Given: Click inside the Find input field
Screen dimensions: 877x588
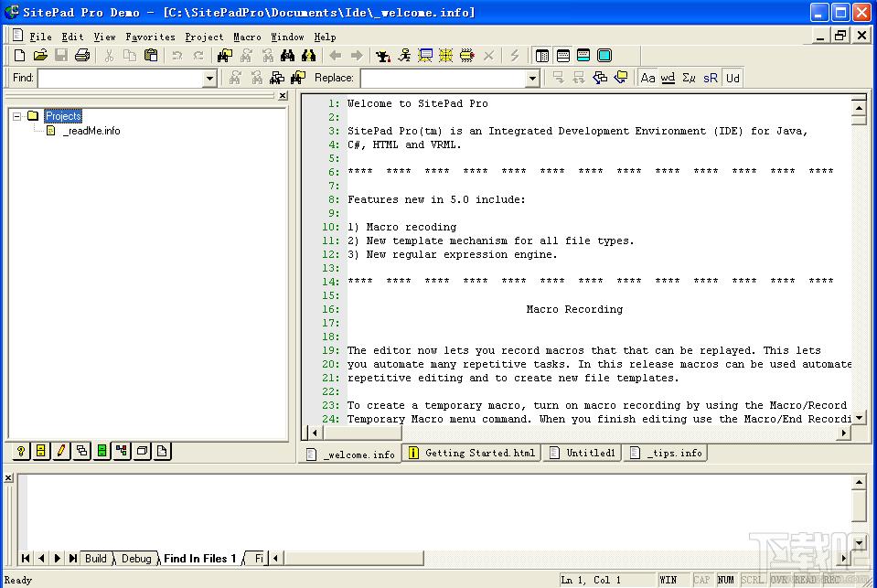Looking at the screenshot, I should pos(121,79).
